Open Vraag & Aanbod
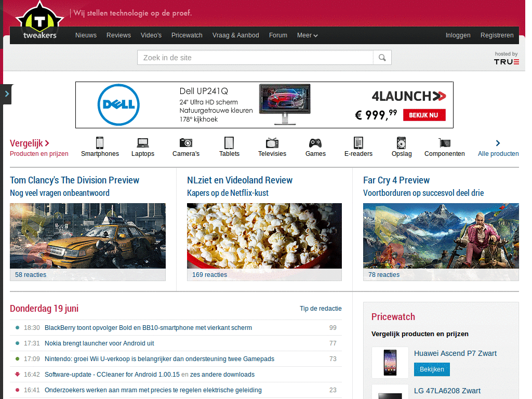 [236, 35]
